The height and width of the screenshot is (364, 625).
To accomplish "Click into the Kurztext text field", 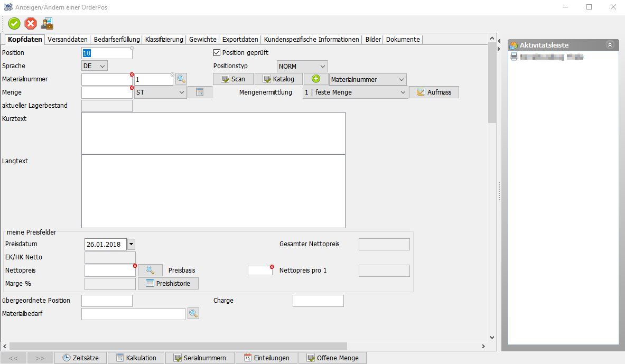I will [213, 133].
